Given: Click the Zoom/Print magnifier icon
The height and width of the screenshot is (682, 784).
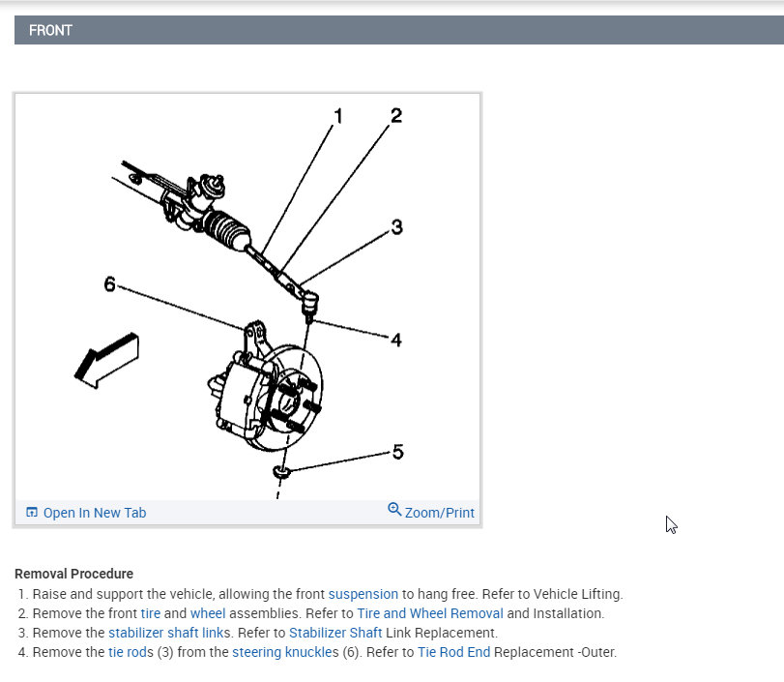Looking at the screenshot, I should point(394,510).
